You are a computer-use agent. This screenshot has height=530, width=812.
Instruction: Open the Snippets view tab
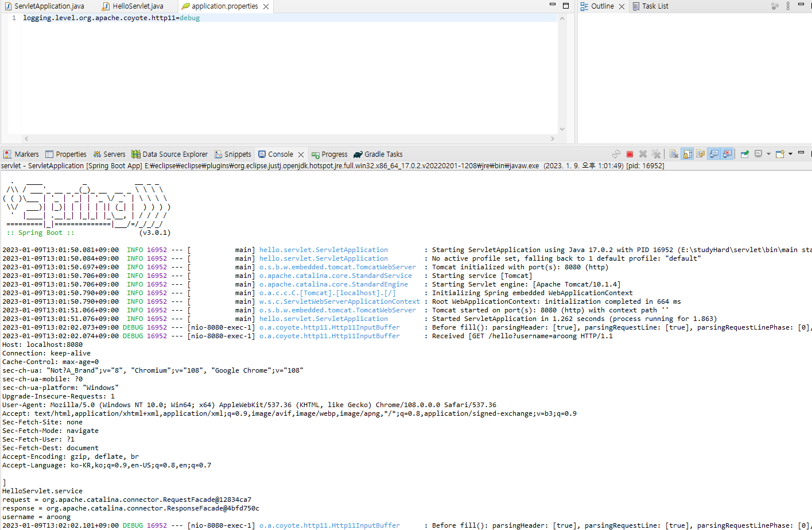(x=233, y=154)
